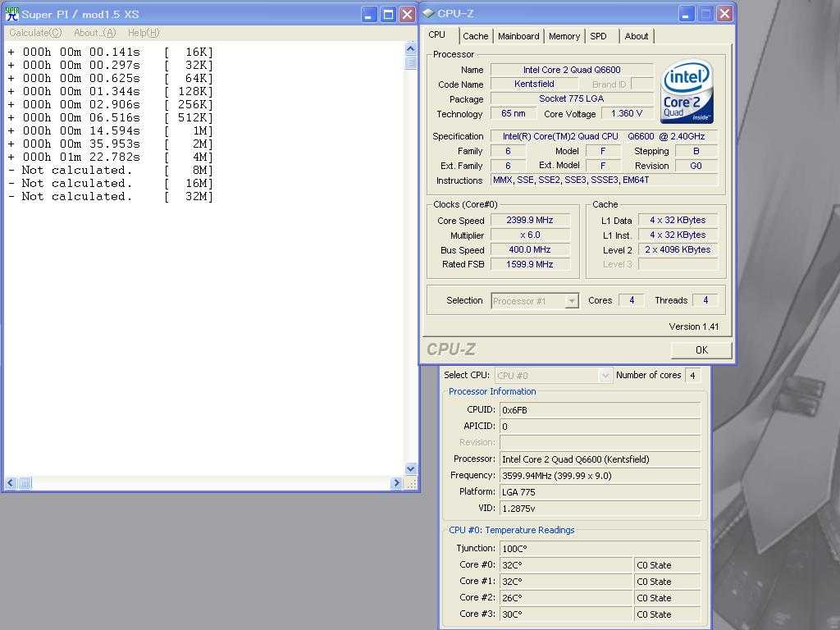Maximize the Super PI window

coord(388,15)
